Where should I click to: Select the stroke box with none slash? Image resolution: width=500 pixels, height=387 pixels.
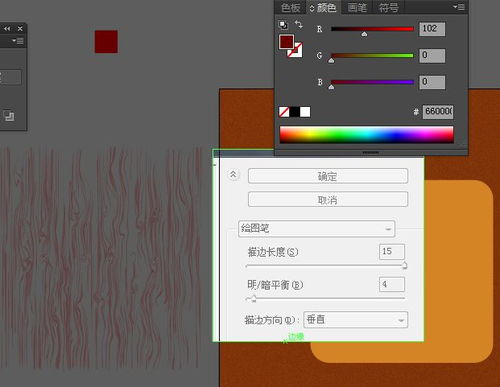click(296, 50)
